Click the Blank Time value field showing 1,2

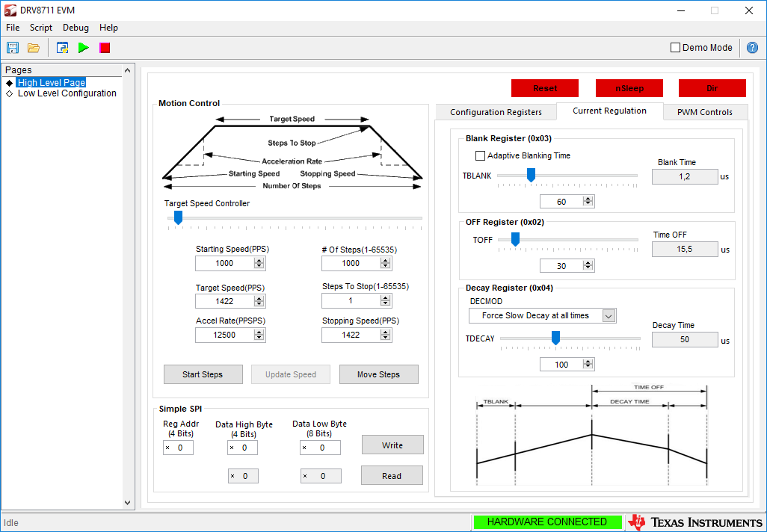click(x=685, y=176)
